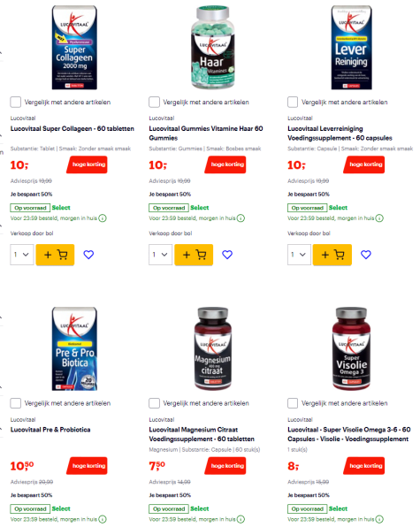
Task: Open Lucovitaal Super Collageen product title
Action: [x=73, y=128]
